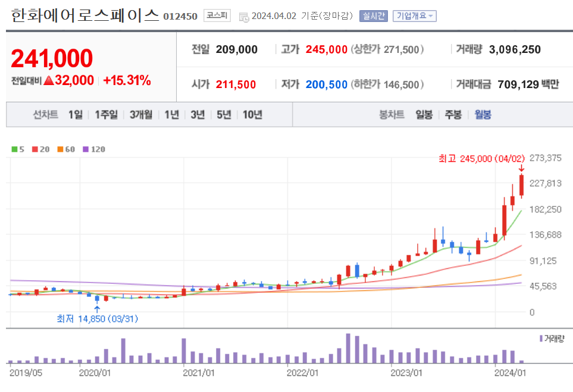Click the 상한가 271,500 text

click(387, 49)
